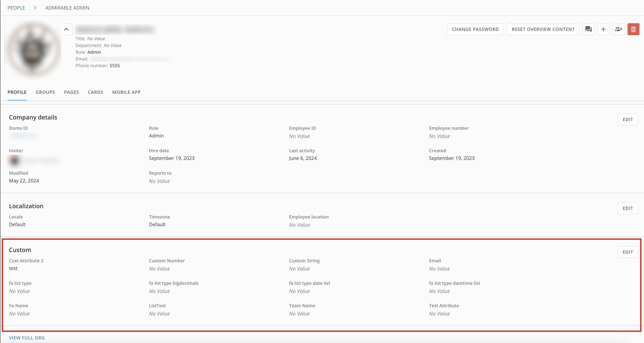Viewport: 644px width, 343px height.
Task: Edit the Company details section
Action: click(x=628, y=119)
